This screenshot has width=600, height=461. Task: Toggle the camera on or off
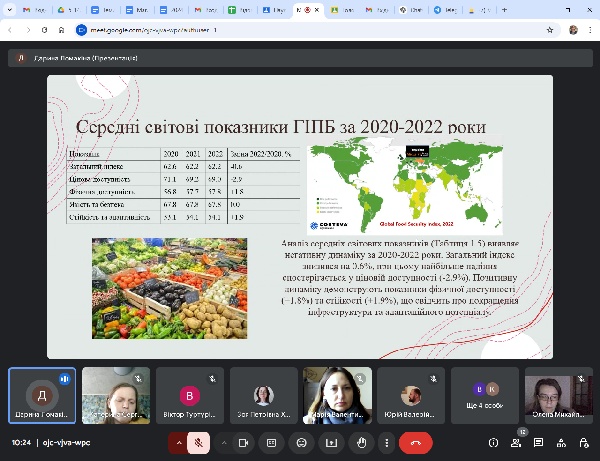(242, 442)
